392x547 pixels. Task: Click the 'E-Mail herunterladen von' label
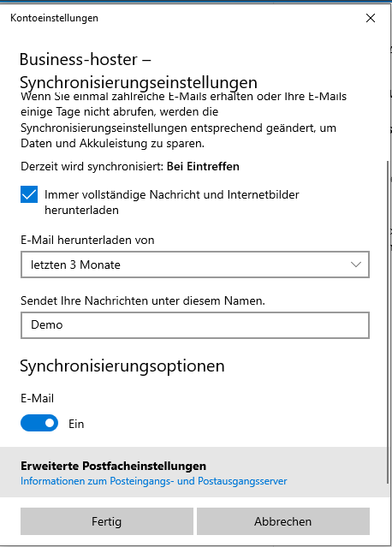[87, 240]
